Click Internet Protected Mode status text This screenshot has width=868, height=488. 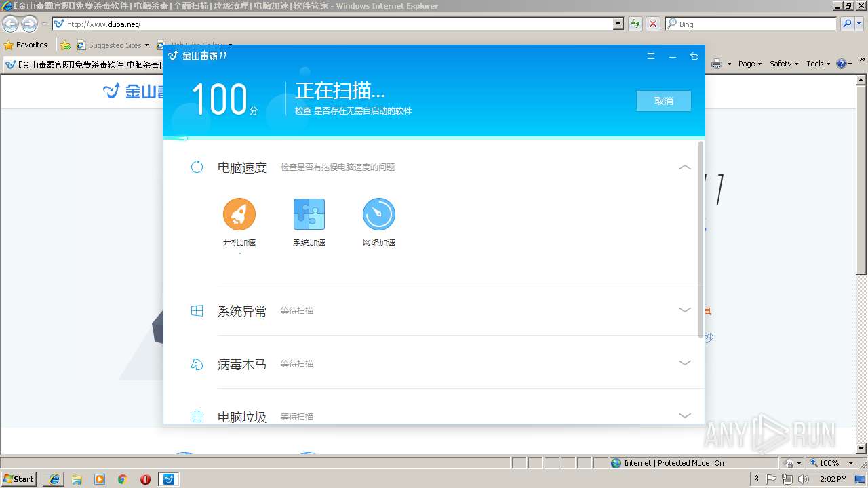click(673, 463)
